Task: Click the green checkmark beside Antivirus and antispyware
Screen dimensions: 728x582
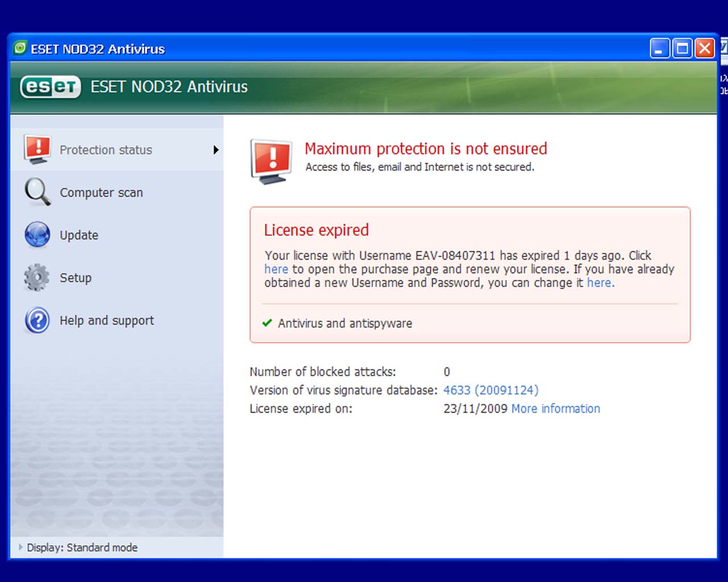Action: [x=267, y=323]
